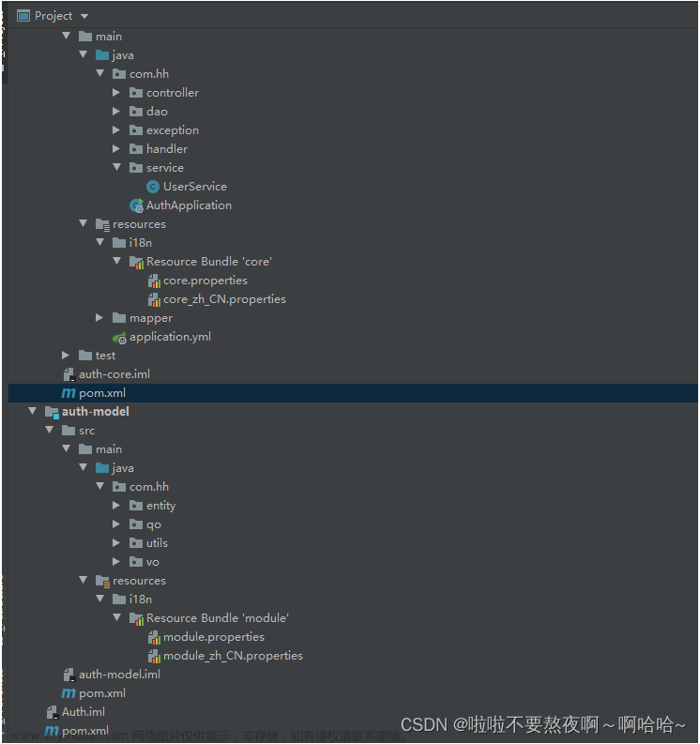Expand the test folder arrow
This screenshot has width=700, height=744.
click(66, 355)
